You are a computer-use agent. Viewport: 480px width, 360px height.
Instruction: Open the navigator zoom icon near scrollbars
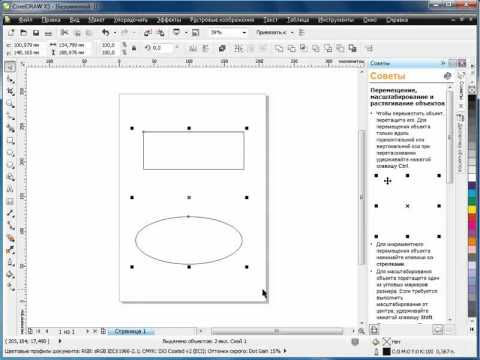361,331
